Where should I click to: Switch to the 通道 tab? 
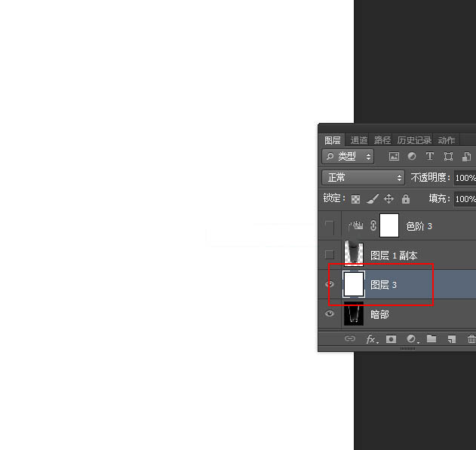click(359, 140)
